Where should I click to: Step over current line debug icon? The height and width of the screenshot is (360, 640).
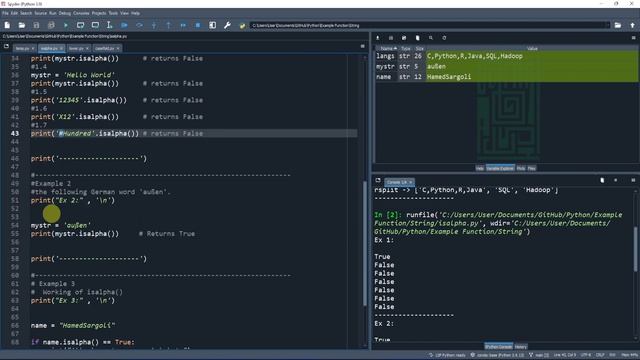139,25
